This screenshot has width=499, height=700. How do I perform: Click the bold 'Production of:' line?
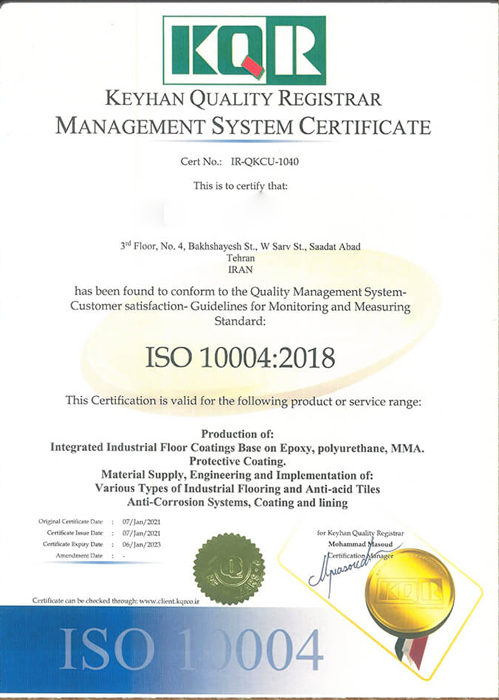[237, 434]
